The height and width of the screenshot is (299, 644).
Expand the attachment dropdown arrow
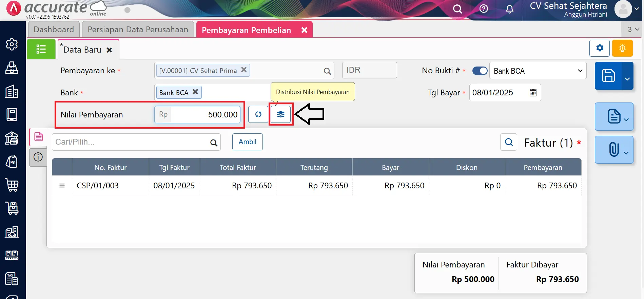[x=626, y=153]
